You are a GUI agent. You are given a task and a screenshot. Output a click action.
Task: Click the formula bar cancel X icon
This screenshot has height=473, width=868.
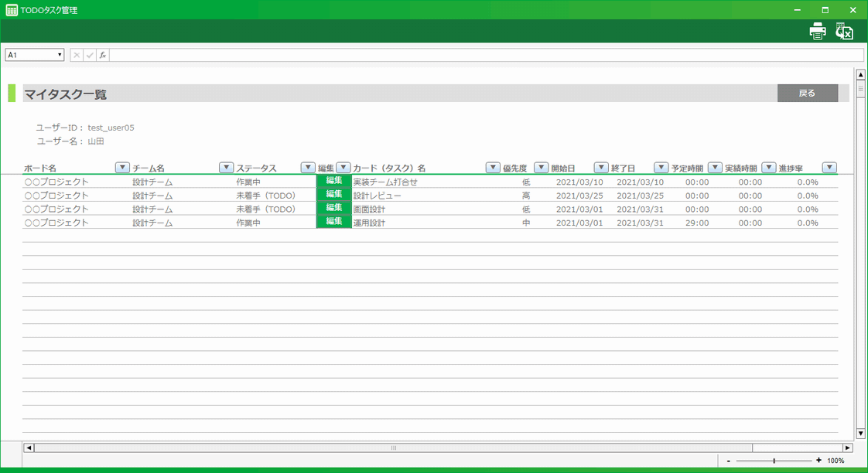tap(77, 55)
